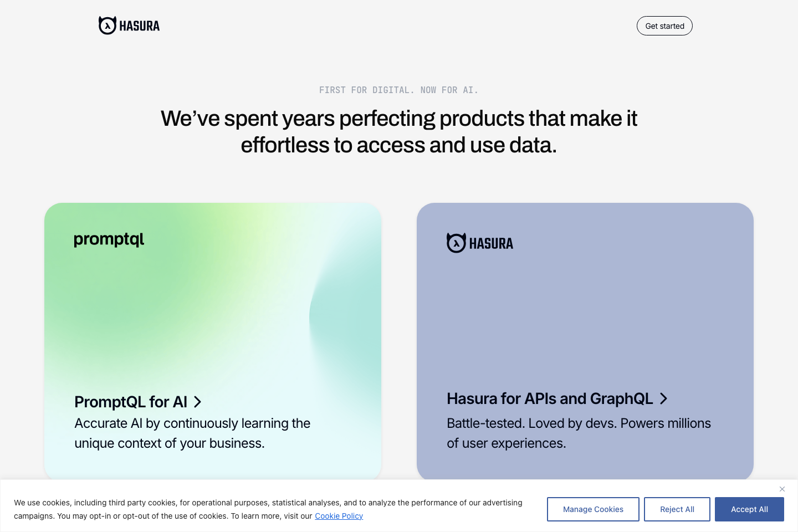Click the Accept All button

point(749,509)
